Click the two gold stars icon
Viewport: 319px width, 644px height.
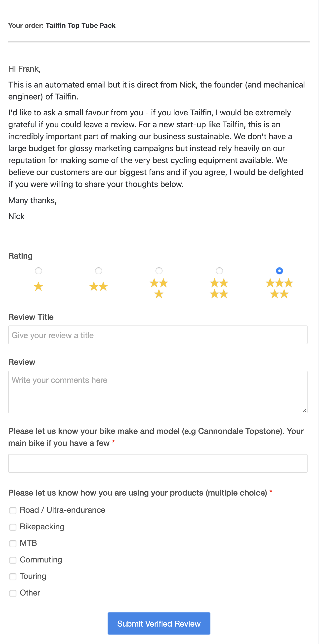tap(99, 286)
